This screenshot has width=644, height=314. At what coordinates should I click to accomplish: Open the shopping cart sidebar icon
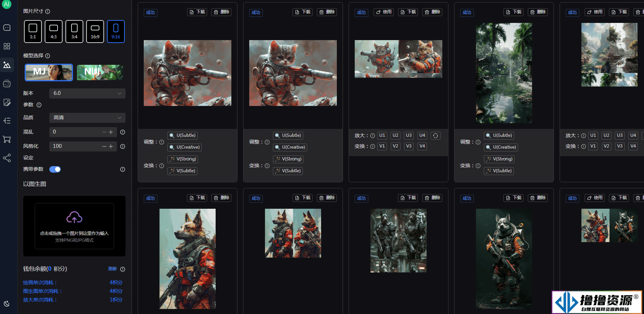coord(7,139)
